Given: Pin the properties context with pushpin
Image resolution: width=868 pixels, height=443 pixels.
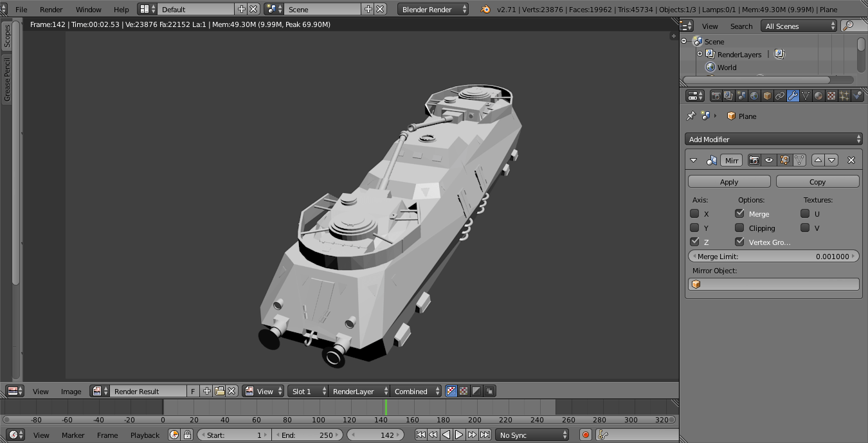Looking at the screenshot, I should pyautogui.click(x=691, y=116).
